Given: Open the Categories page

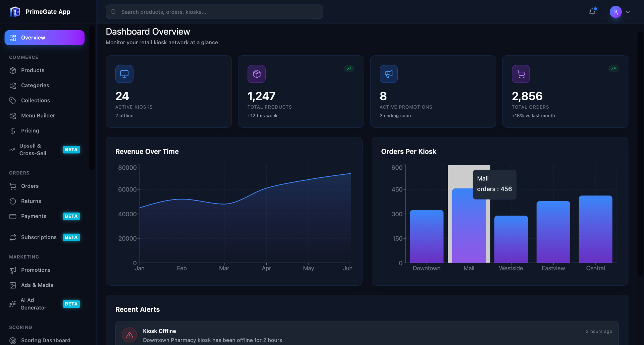Looking at the screenshot, I should coord(44,85).
